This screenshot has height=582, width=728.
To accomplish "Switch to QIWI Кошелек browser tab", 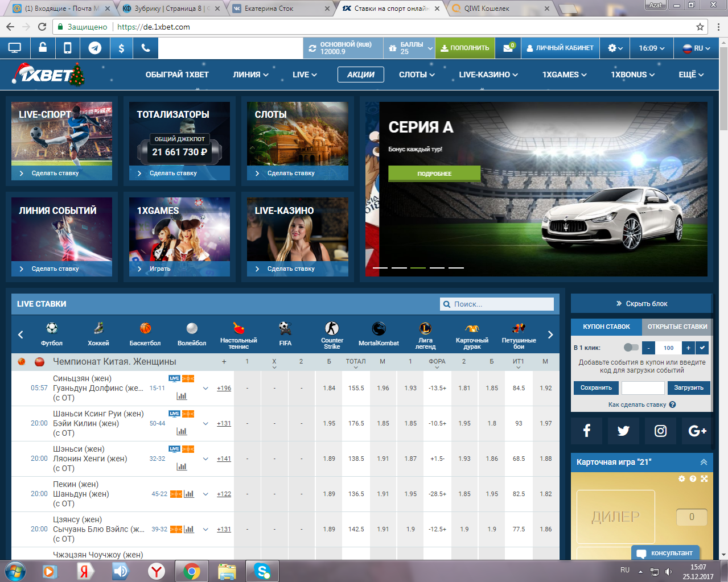I will click(x=500, y=9).
